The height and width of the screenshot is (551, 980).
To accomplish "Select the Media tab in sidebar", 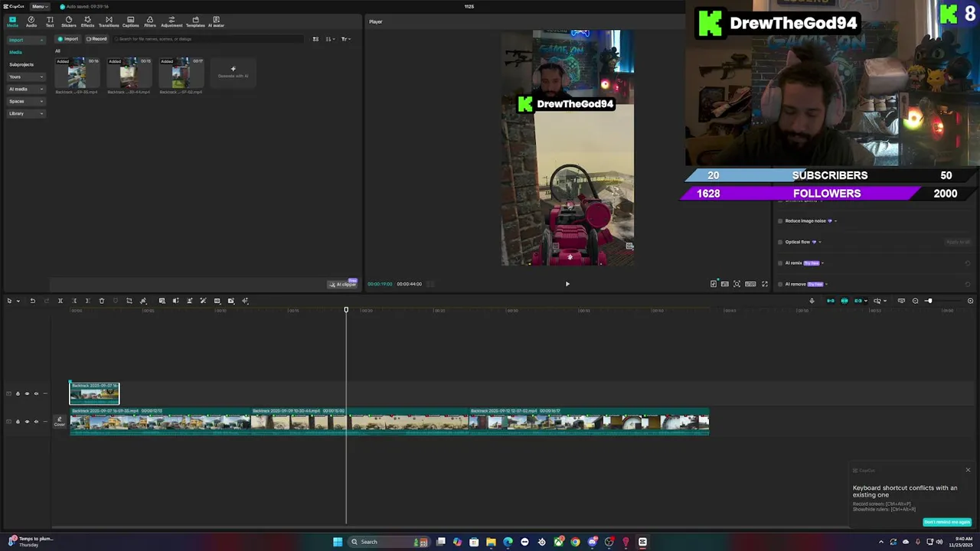I will (x=15, y=52).
